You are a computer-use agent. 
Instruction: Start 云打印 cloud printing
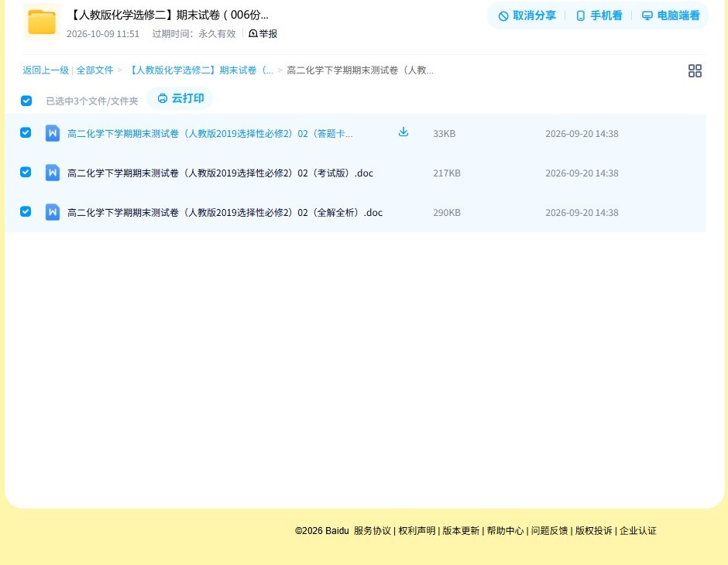click(180, 98)
